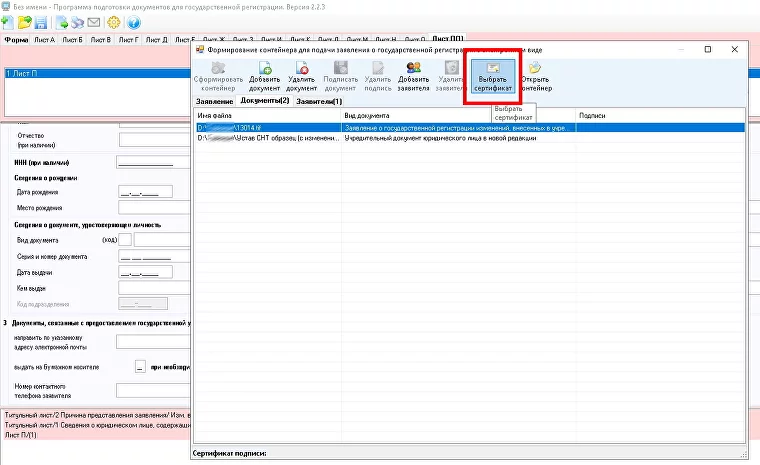Viewport: 760px width, 465px height.
Task: Click the Лист П/(1) status message
Action: point(21,435)
